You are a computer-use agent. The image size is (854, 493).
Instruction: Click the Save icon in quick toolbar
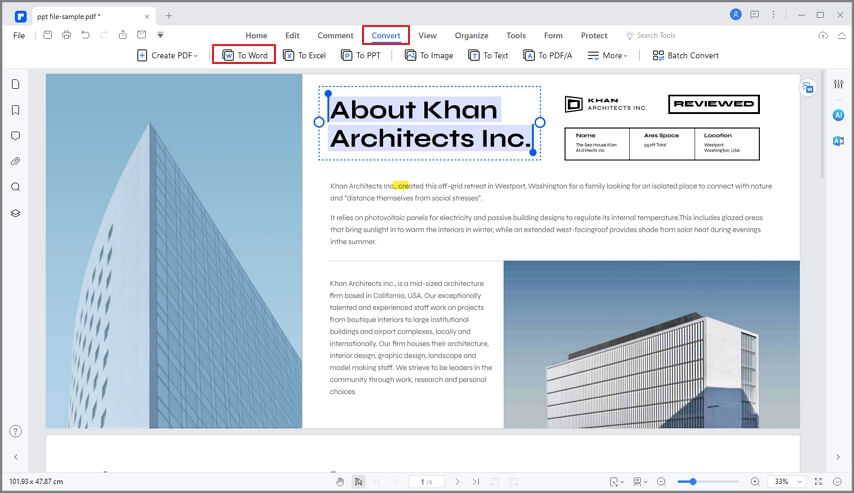pyautogui.click(x=47, y=35)
